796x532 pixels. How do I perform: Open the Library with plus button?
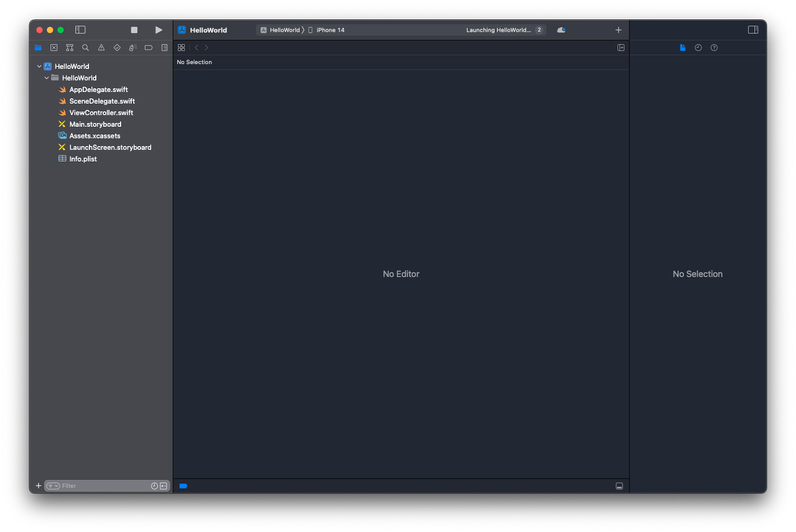[x=618, y=30]
